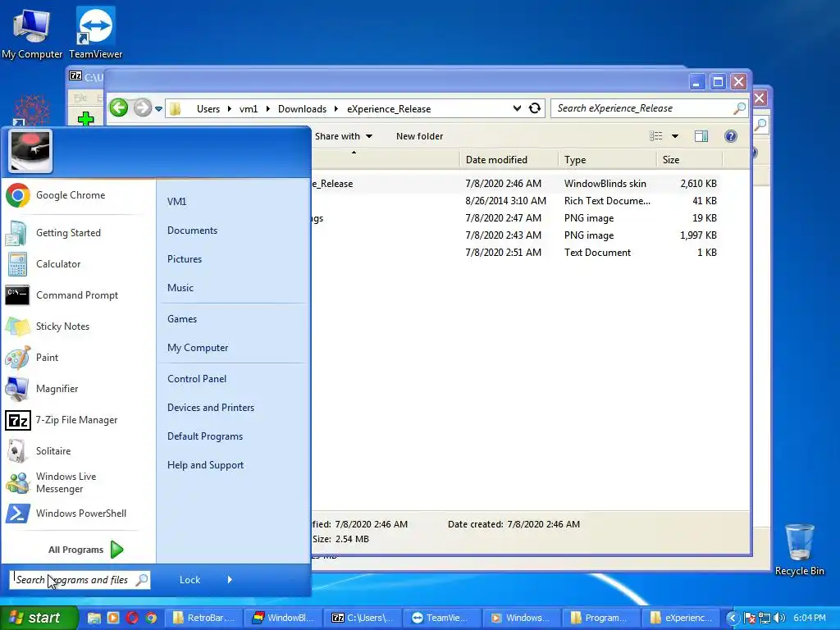
Task: Click Users in the address breadcrumb
Action: click(208, 109)
